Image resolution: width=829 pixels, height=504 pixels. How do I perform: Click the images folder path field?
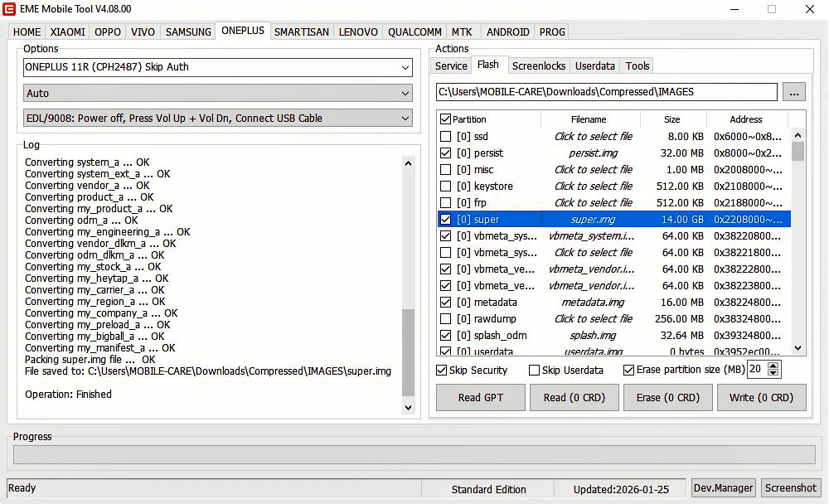tap(606, 92)
